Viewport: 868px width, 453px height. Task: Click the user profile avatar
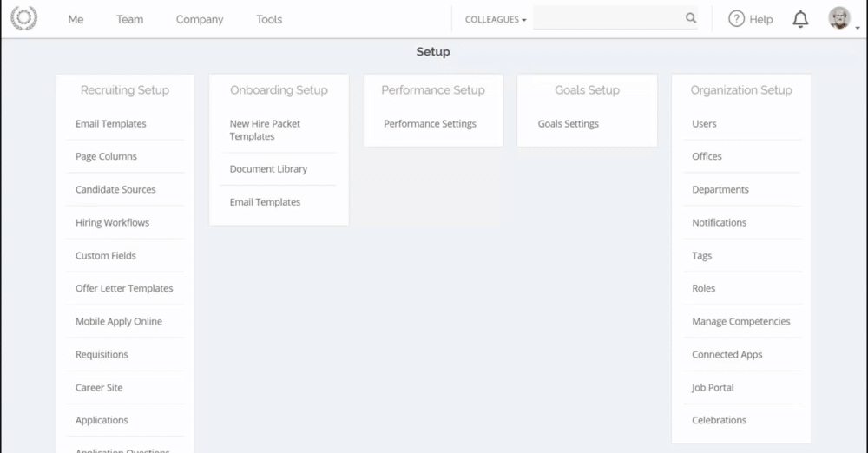click(838, 18)
